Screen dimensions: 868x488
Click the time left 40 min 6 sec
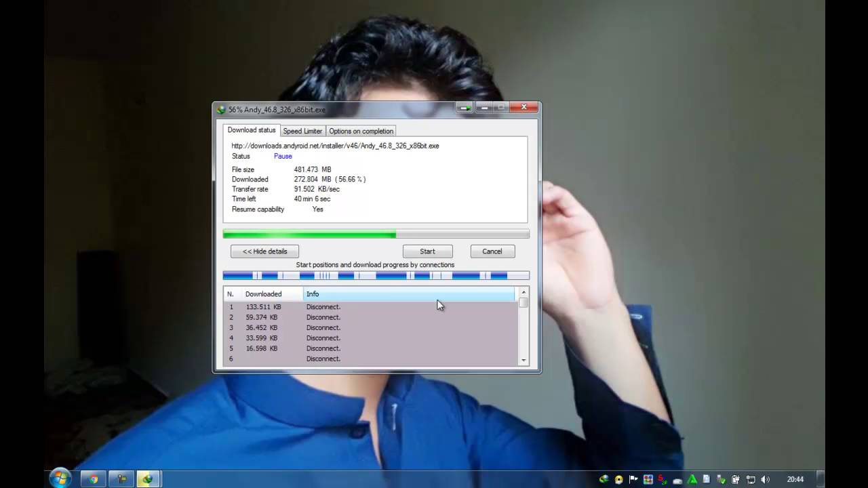(x=312, y=199)
